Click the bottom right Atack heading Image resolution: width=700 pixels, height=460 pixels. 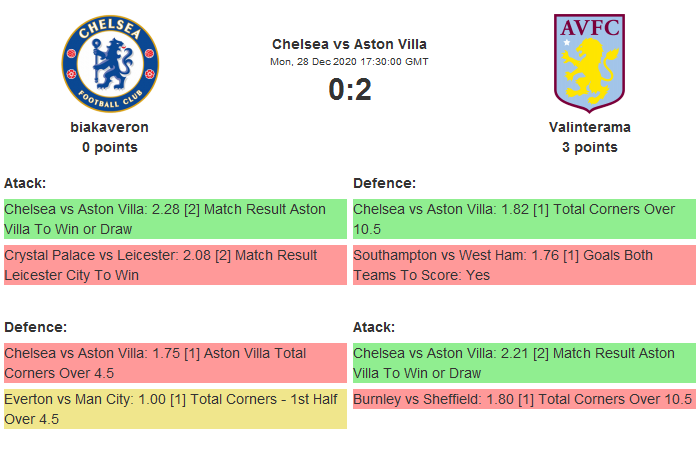374,327
